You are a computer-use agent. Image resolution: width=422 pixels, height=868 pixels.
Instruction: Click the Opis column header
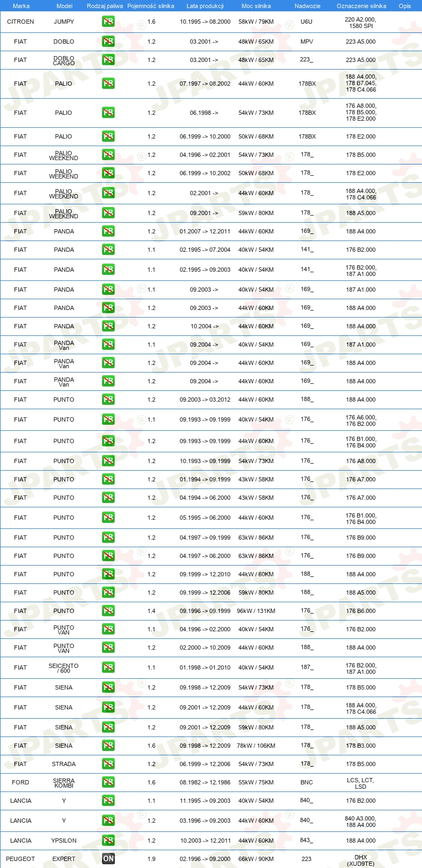point(405,6)
